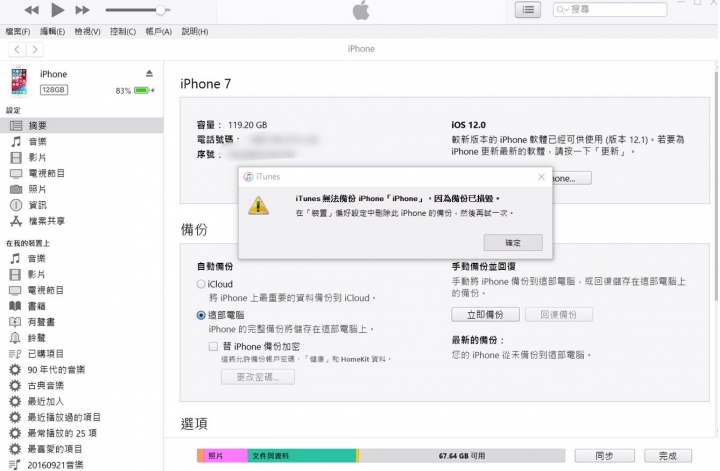
Task: Toggle 替 iPhone 備份加密 checkbox
Action: [213, 347]
